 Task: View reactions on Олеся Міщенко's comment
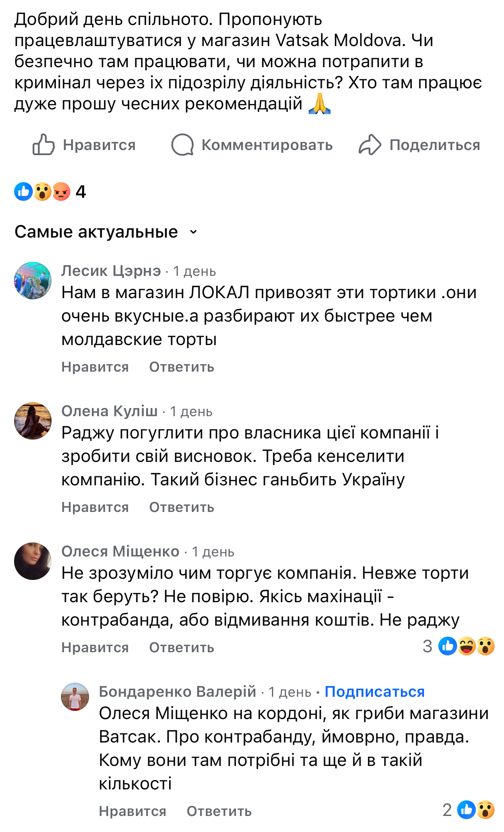pos(466,646)
